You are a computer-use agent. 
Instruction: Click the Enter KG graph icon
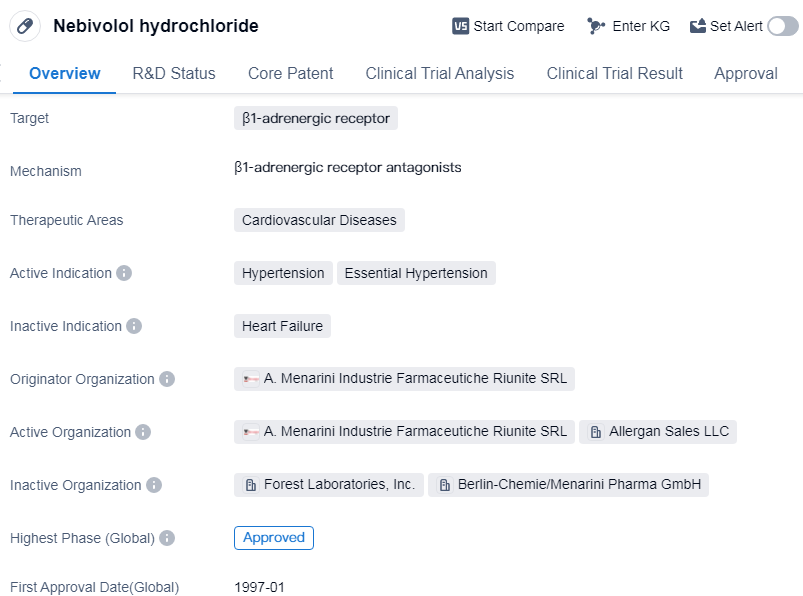(x=597, y=26)
